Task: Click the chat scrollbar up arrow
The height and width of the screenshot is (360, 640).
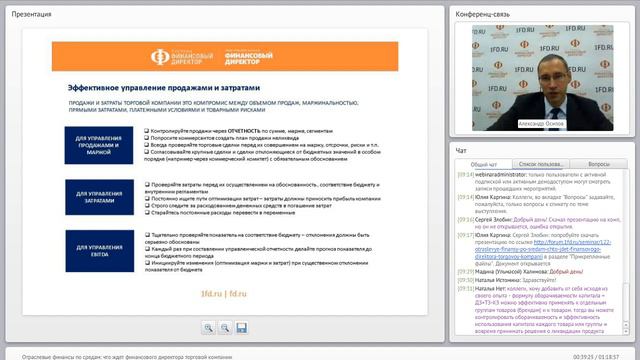Action: coord(626,325)
